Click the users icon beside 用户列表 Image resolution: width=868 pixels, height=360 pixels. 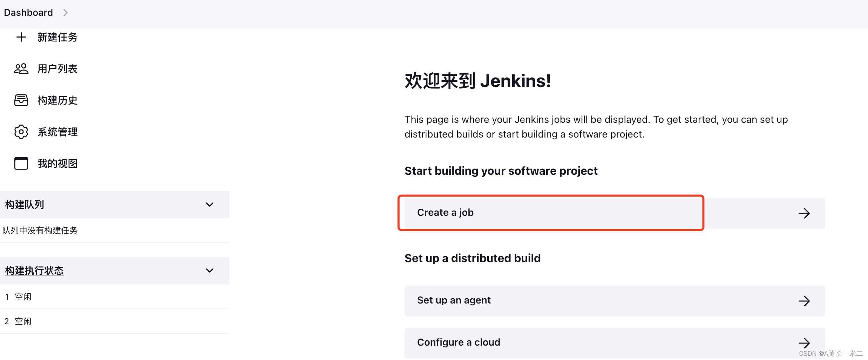[21, 69]
